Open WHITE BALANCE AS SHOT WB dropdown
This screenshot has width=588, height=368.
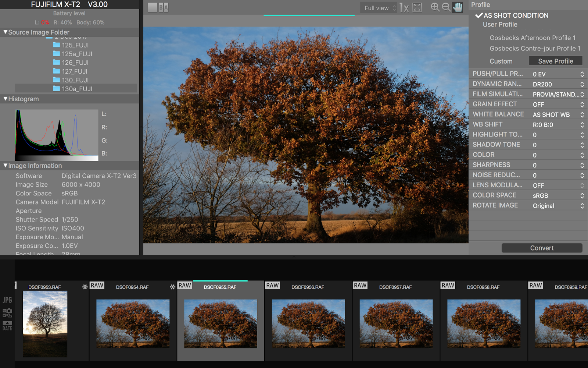coord(558,114)
